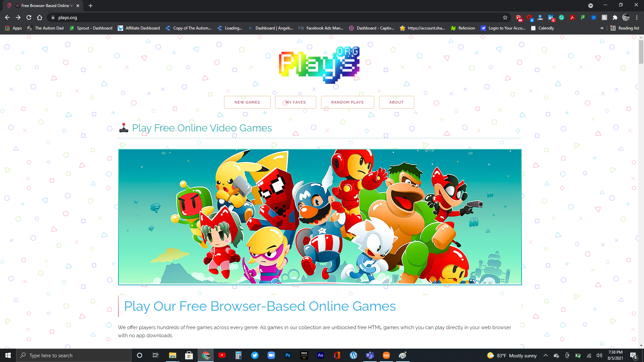
Task: Open the ABOUT page
Action: click(x=396, y=102)
